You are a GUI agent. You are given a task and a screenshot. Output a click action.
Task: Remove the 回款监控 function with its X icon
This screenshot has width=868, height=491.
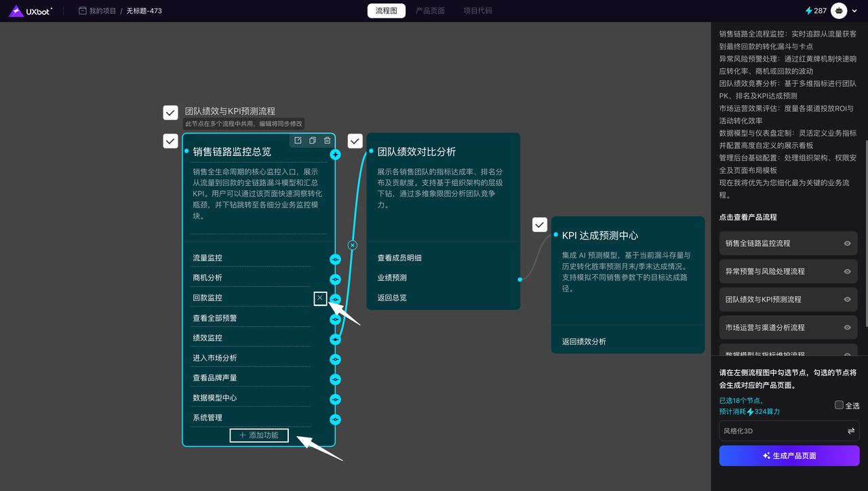point(320,298)
